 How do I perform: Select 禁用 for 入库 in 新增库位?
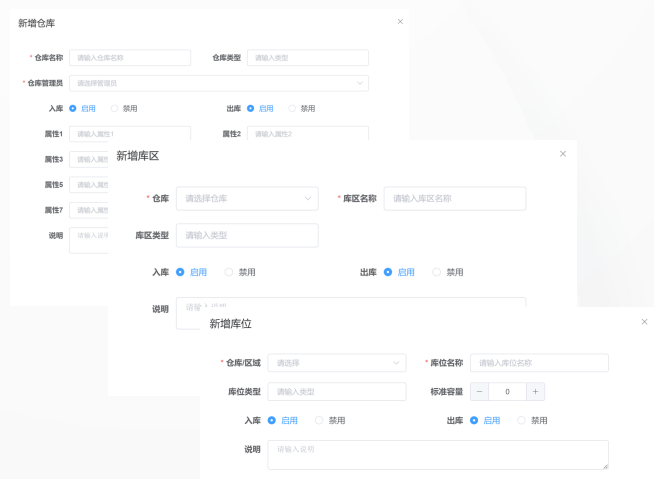tap(320, 420)
